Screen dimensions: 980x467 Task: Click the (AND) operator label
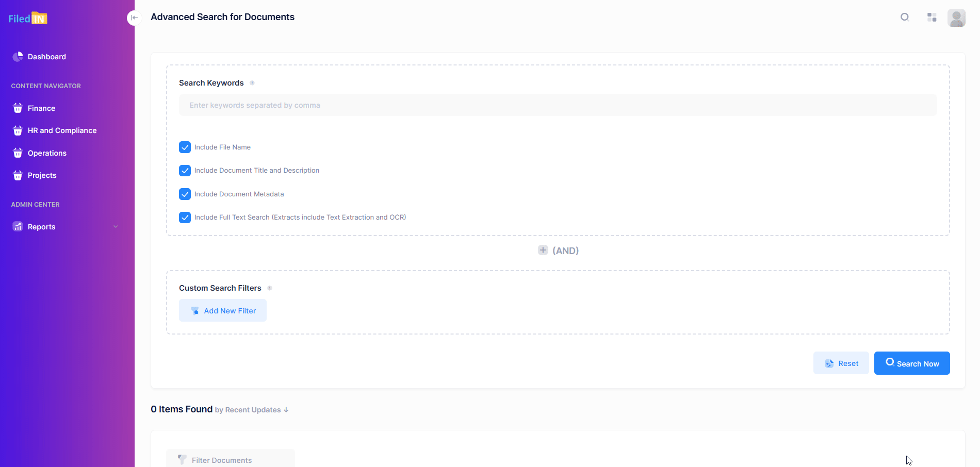click(565, 251)
